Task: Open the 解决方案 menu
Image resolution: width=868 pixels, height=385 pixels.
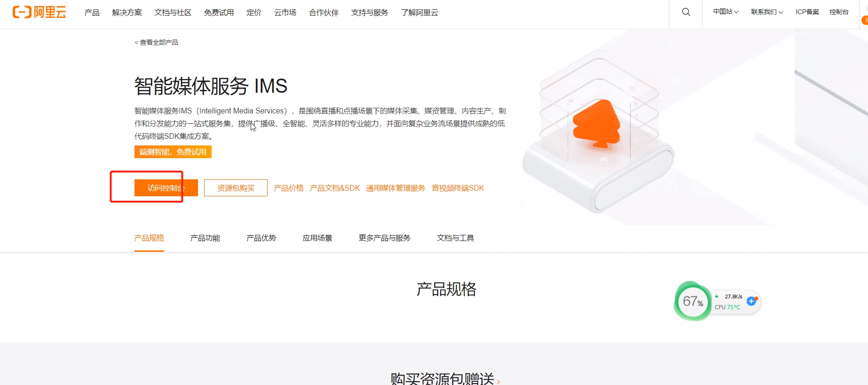Action: point(127,13)
